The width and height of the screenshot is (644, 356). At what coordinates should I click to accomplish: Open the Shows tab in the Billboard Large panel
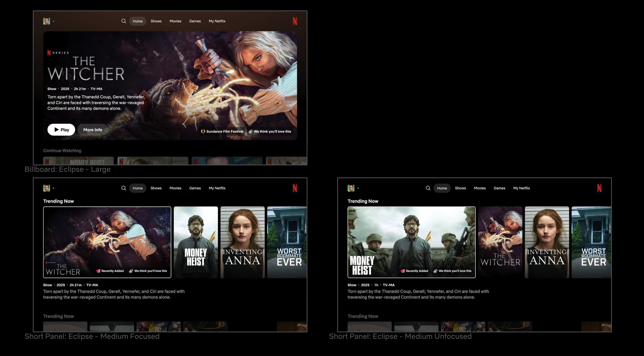[156, 21]
